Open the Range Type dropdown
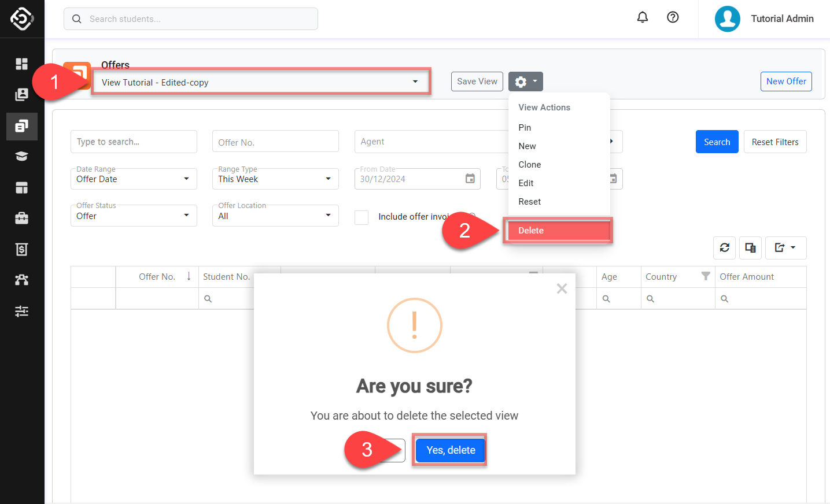Image resolution: width=830 pixels, height=504 pixels. [x=275, y=179]
